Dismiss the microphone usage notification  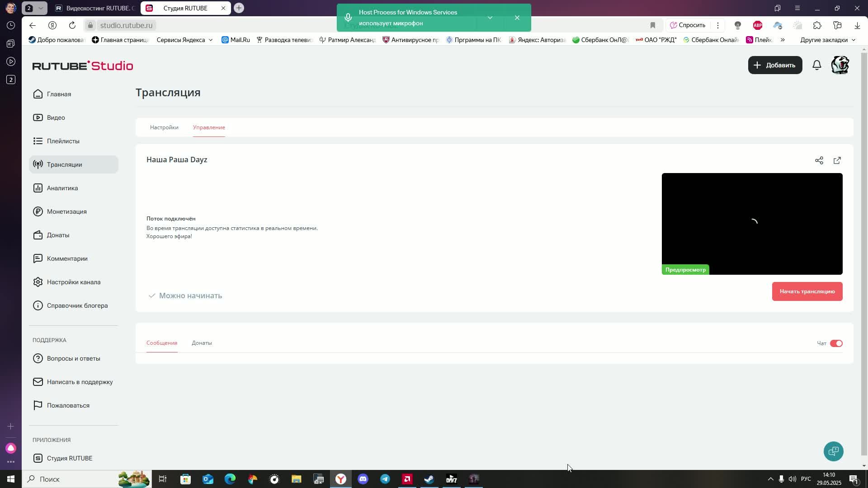point(517,18)
